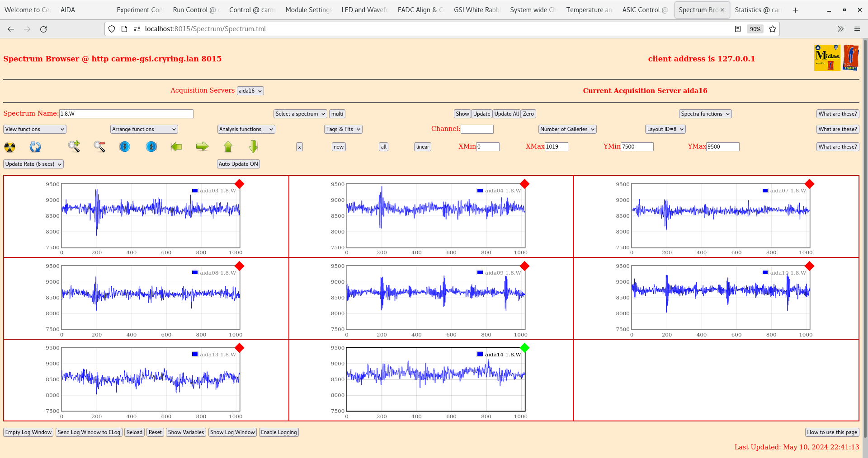Select the zoom-in magnifier icon

tap(74, 147)
